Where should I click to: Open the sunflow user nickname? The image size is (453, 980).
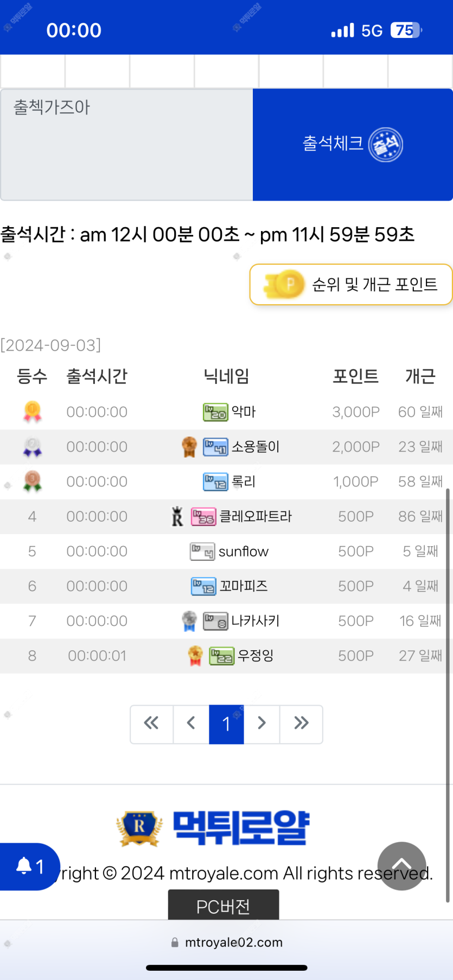243,552
